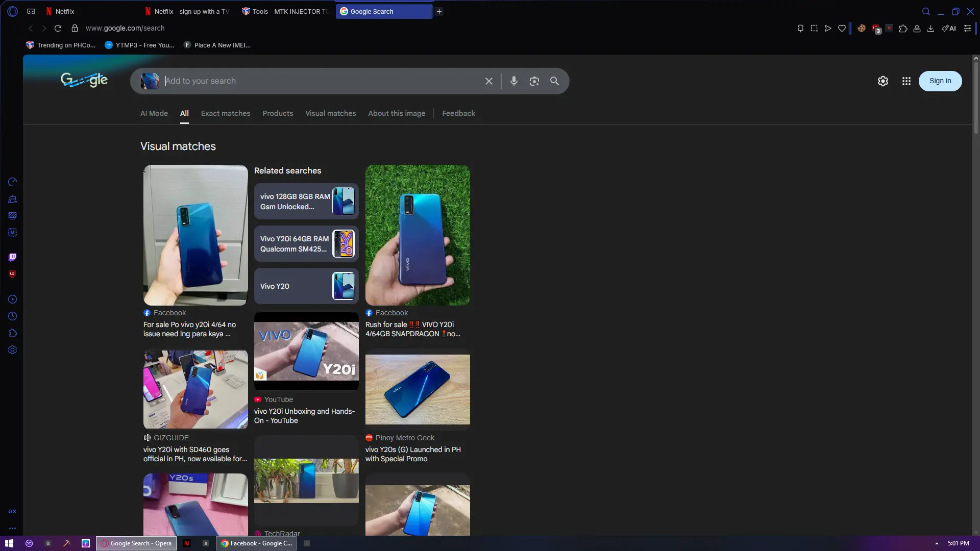Select the Visual matches tab
Viewport: 980px width, 551px height.
click(x=331, y=113)
